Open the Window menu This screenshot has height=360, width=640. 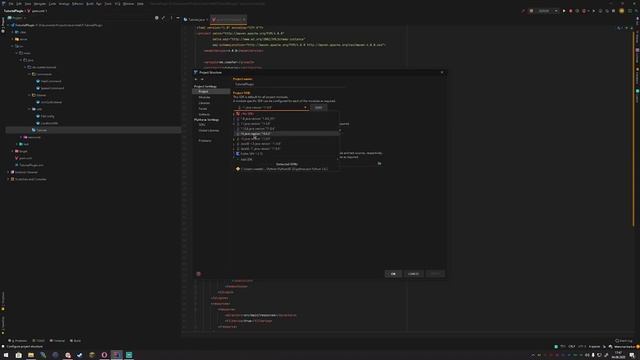tap(129, 4)
